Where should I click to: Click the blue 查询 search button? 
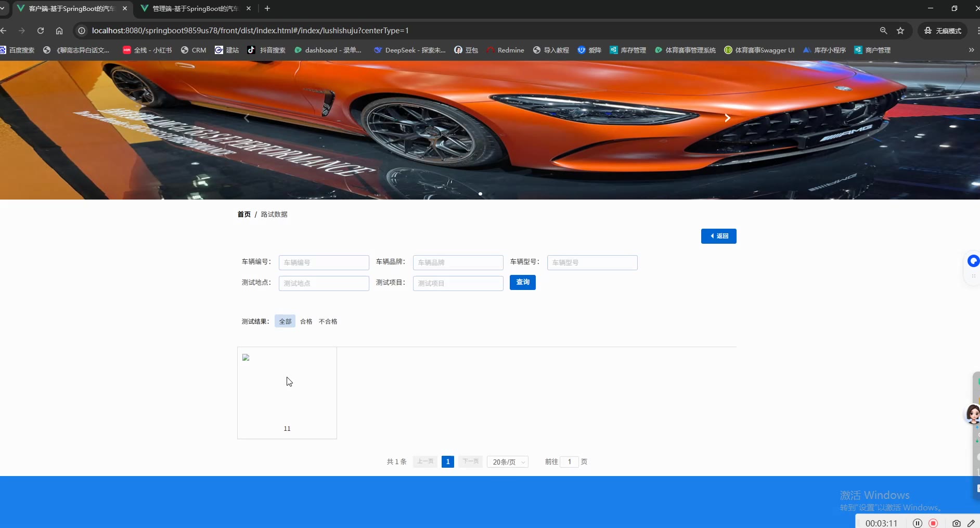click(522, 282)
